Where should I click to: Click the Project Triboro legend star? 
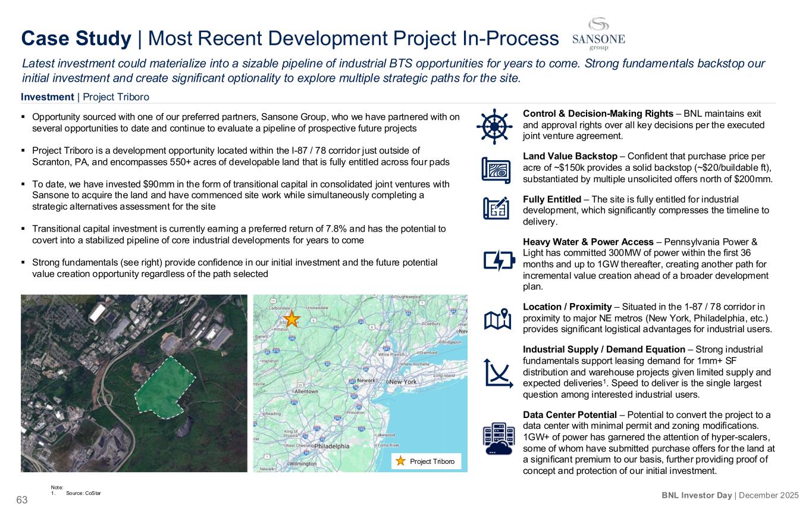tap(402, 461)
